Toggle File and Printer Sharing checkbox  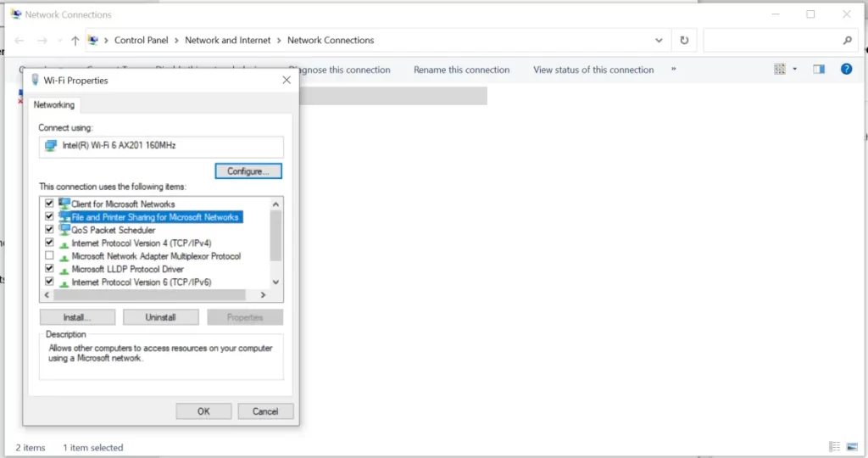coord(49,216)
